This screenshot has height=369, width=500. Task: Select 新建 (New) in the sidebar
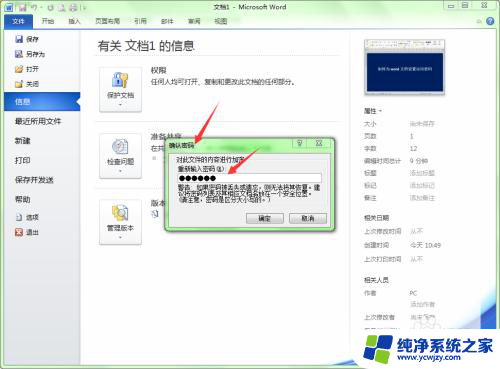pyautogui.click(x=23, y=141)
